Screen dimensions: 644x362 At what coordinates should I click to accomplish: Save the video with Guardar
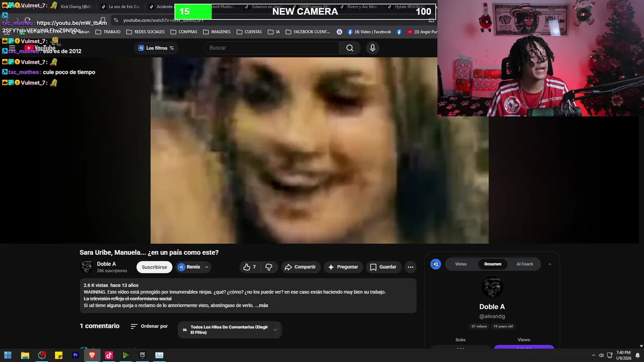click(x=383, y=267)
